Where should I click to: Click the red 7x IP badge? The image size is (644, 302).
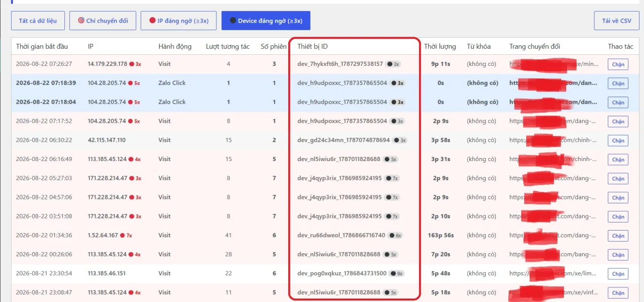pyautogui.click(x=126, y=235)
